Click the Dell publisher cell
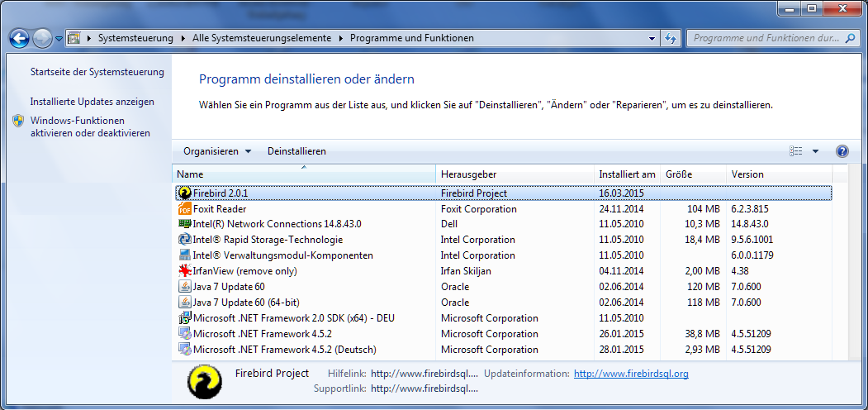This screenshot has height=410, width=868. [x=449, y=224]
